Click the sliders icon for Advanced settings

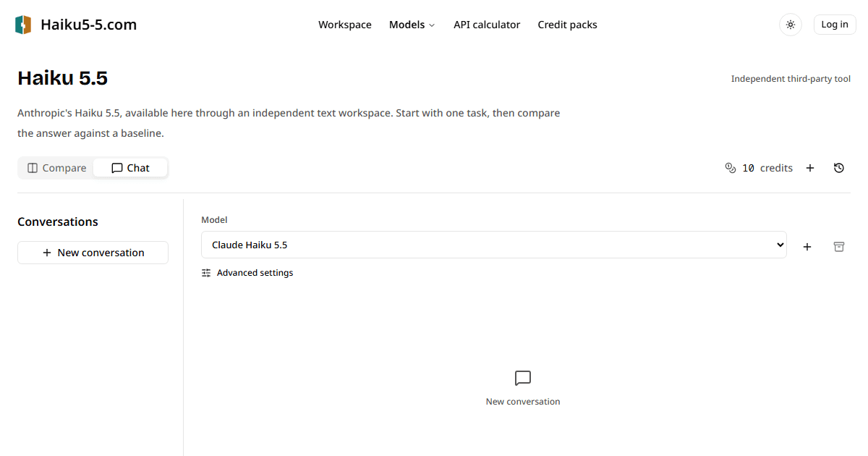[x=206, y=273]
